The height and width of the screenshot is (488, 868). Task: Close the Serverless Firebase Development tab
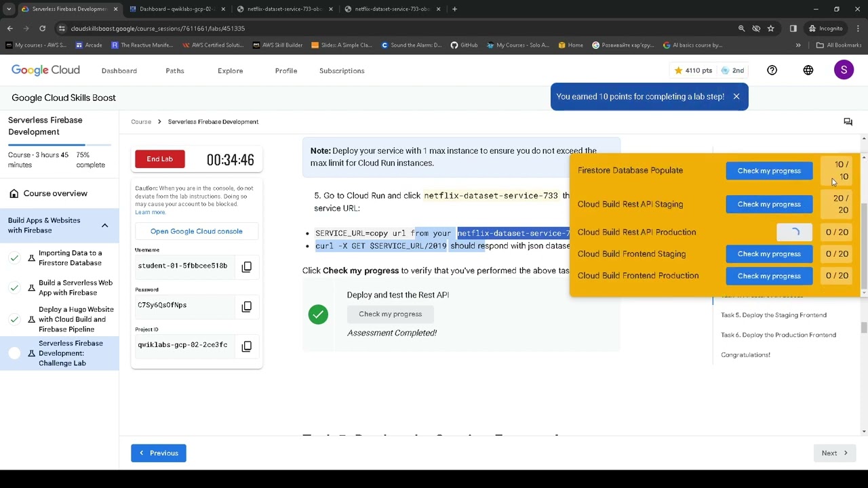pos(115,9)
